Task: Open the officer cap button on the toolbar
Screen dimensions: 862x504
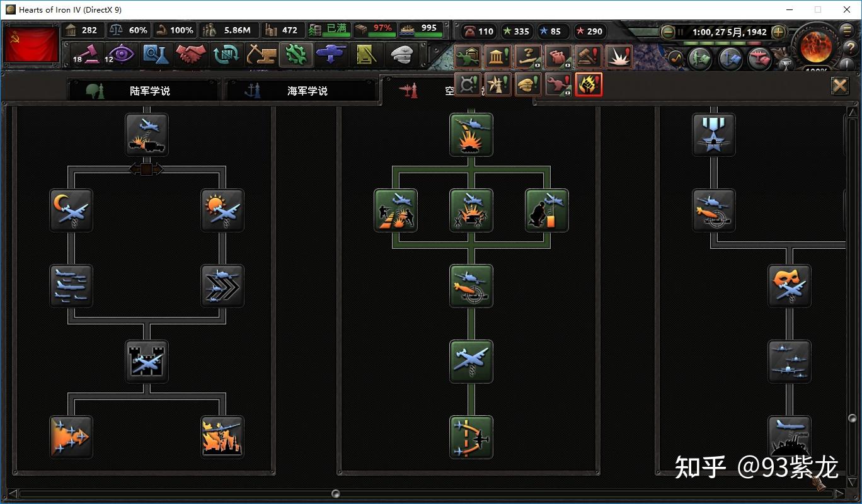Action: pos(401,55)
